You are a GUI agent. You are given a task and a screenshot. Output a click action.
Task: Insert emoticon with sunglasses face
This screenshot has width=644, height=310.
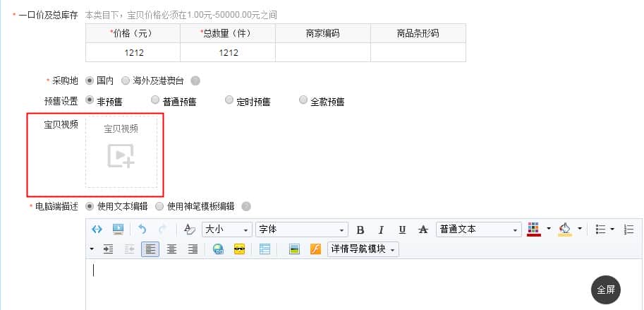point(239,249)
